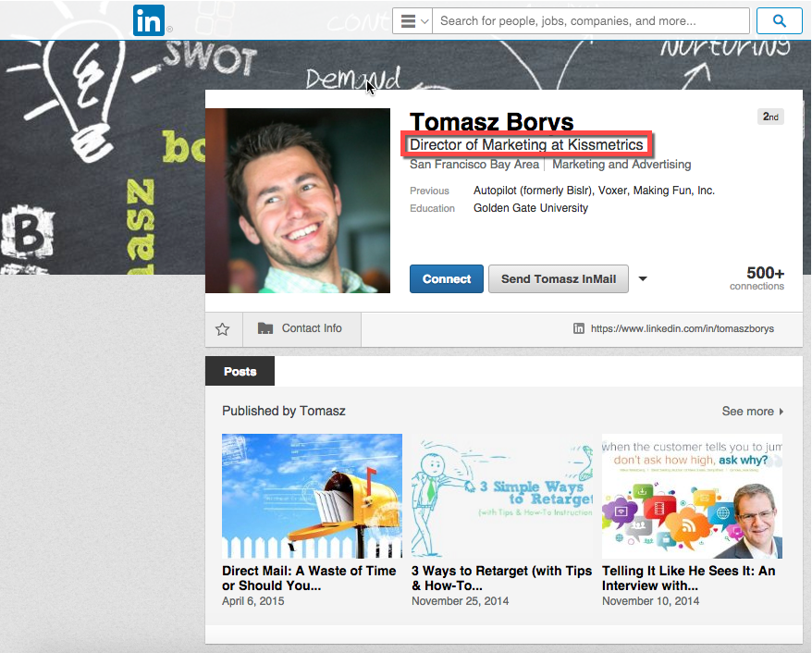Expand arrow next to Send InMail
This screenshot has height=653, width=812.
[x=643, y=278]
